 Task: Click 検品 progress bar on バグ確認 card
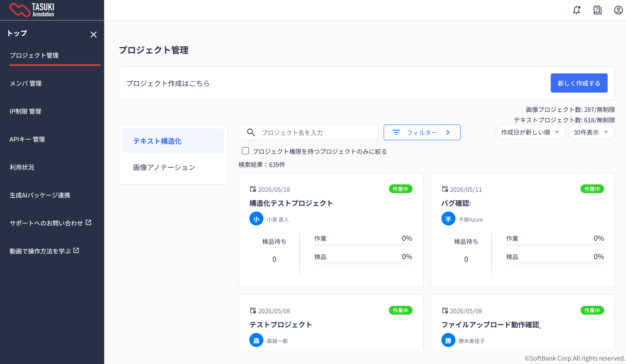pos(555,263)
